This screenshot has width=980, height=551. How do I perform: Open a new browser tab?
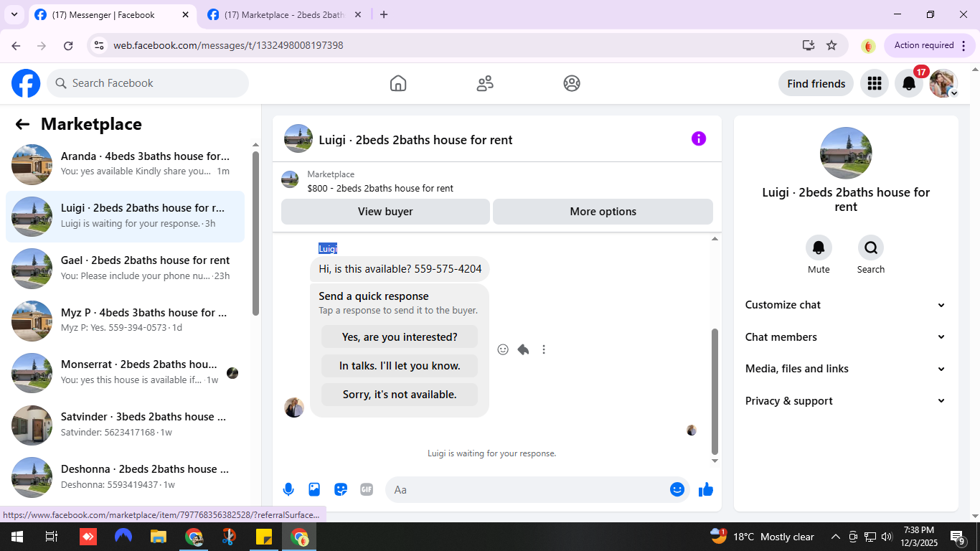pyautogui.click(x=384, y=14)
